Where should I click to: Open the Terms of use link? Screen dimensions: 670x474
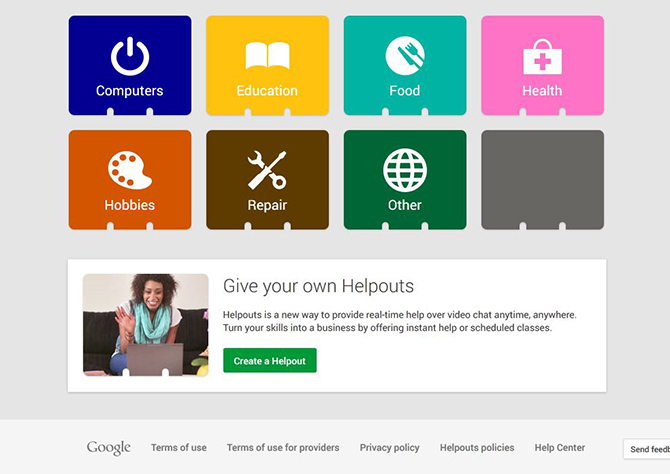179,448
